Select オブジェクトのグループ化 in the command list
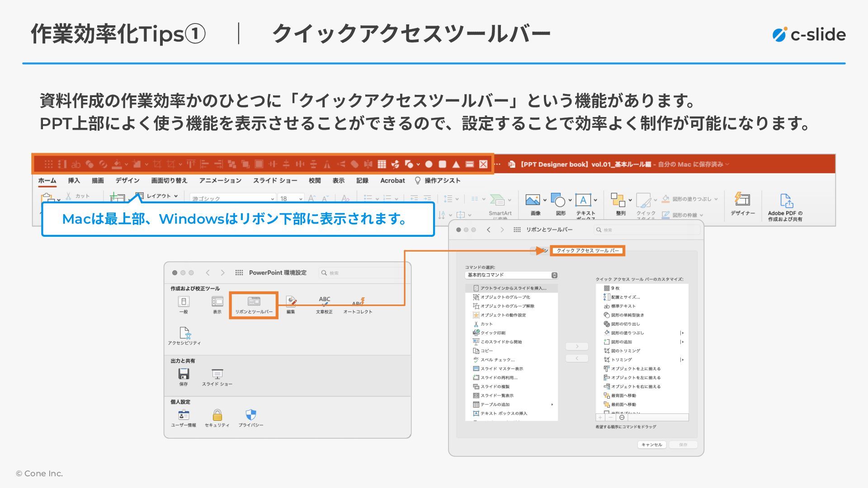 505,297
